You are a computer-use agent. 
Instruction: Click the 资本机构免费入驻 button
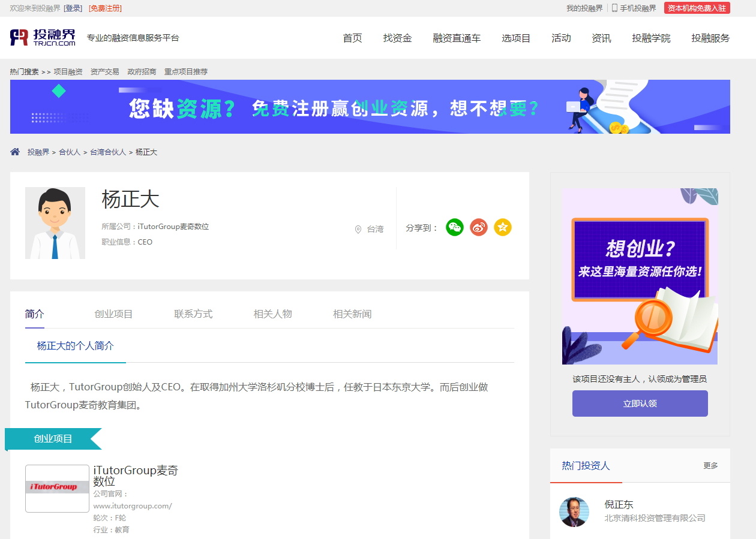[x=697, y=8]
